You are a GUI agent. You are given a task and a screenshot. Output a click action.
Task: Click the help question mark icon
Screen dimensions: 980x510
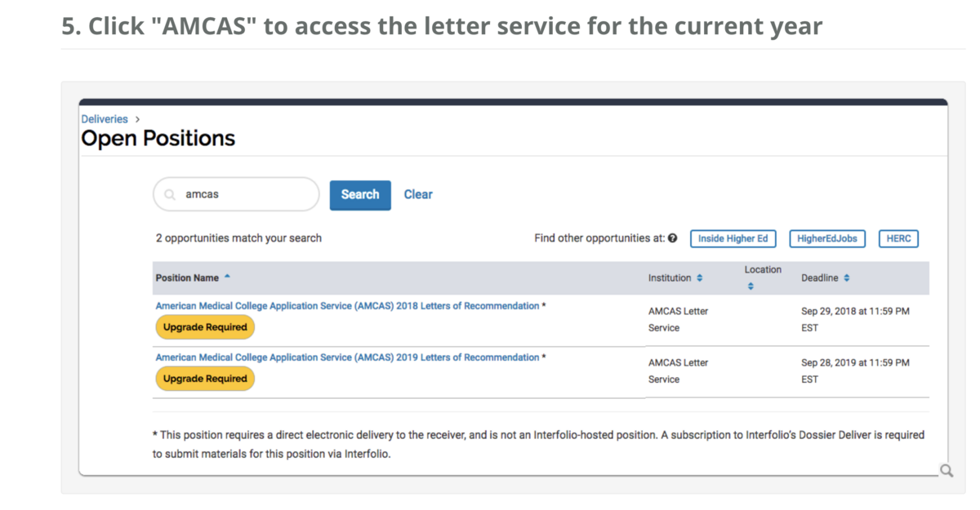(672, 238)
